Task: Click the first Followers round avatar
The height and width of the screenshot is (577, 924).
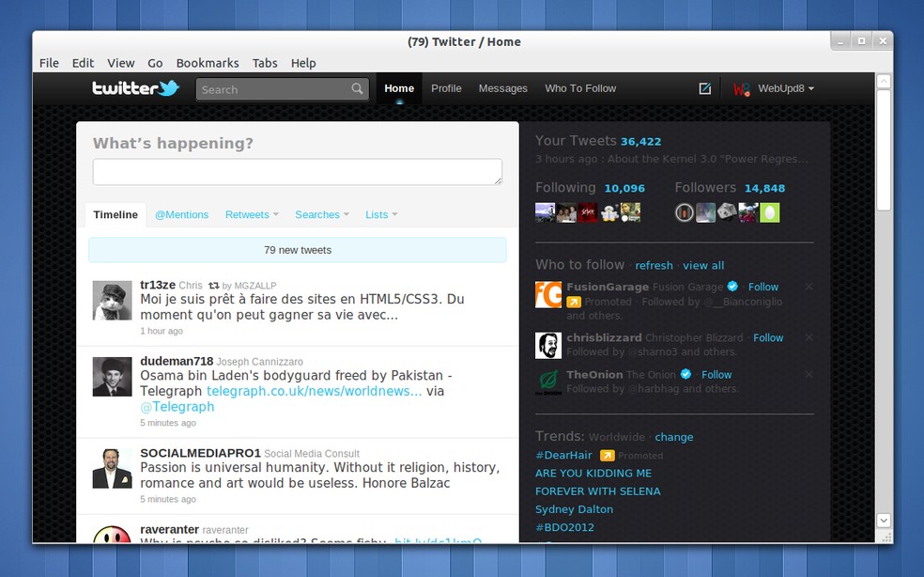Action: [685, 212]
